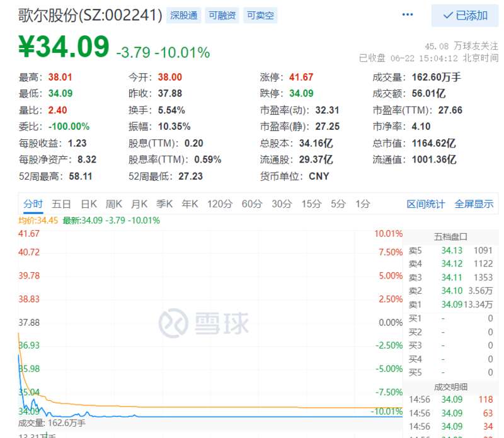Click the 换手 value 5.54%
Viewport: 504px width, 438px height.
click(171, 110)
